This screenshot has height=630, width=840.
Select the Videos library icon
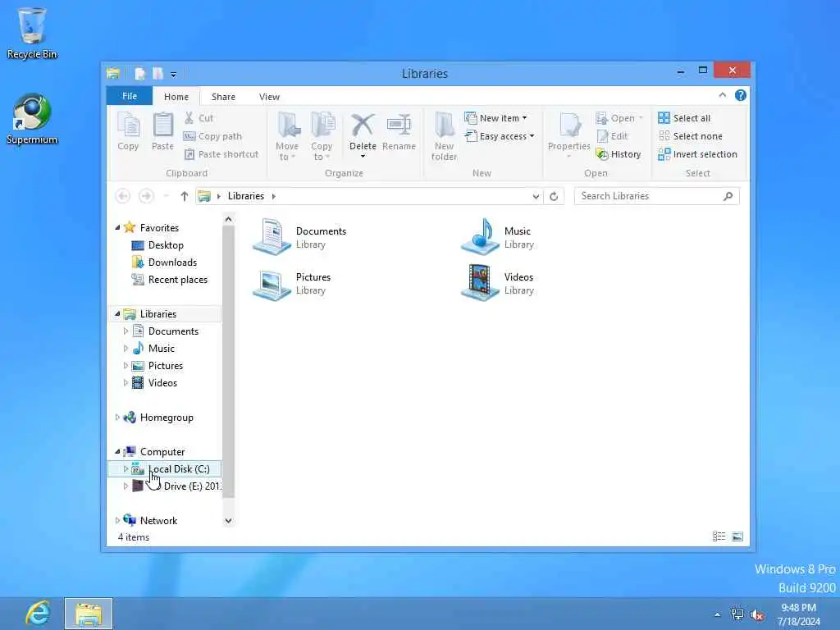pos(480,282)
